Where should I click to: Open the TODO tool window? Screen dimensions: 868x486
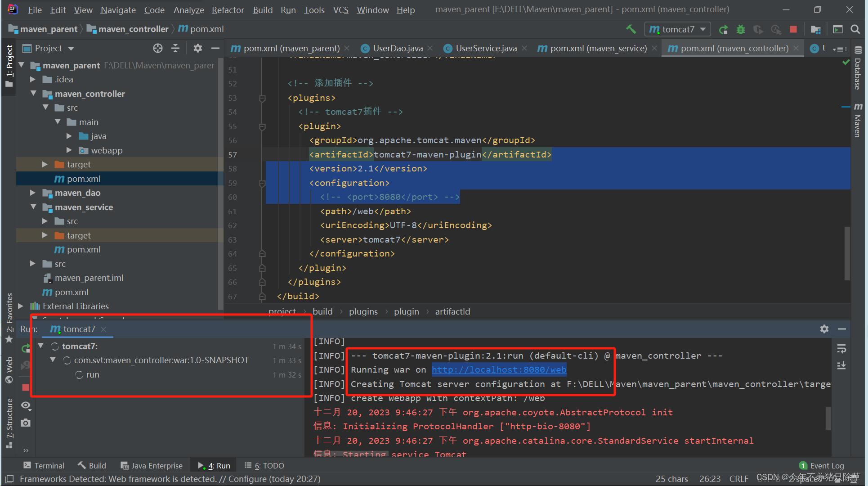(264, 466)
